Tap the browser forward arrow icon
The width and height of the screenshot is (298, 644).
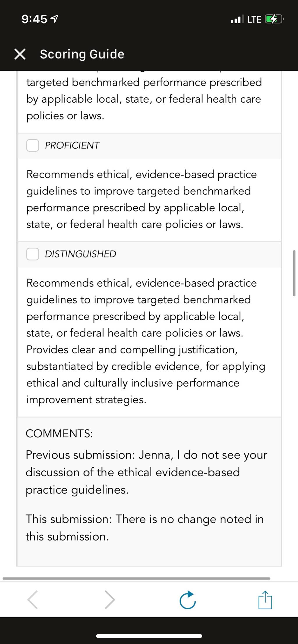click(x=110, y=600)
